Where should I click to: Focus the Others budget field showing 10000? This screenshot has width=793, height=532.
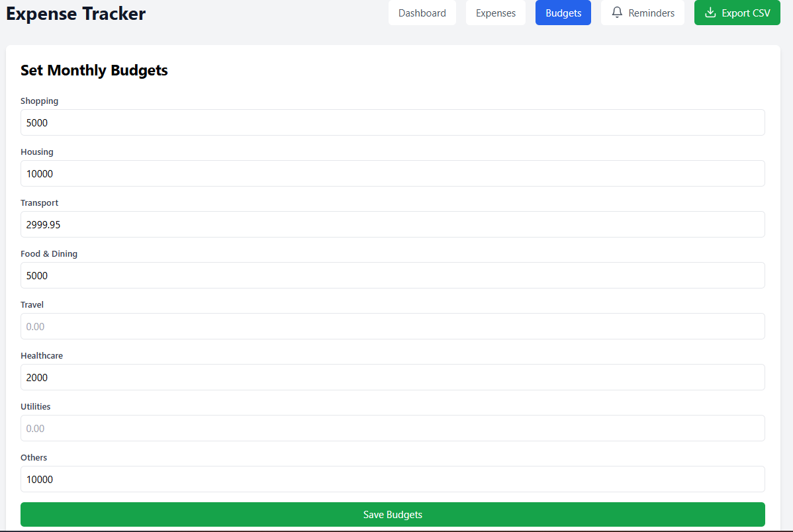point(393,479)
